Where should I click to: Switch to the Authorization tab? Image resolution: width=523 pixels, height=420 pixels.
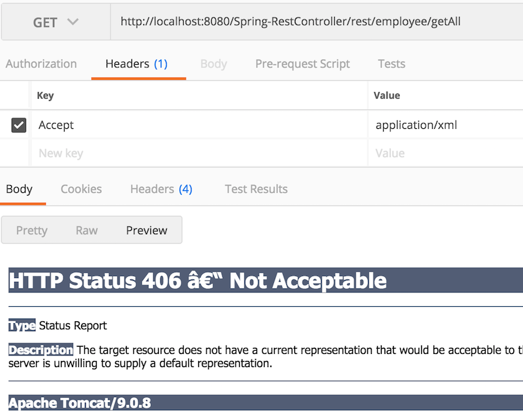(x=41, y=63)
